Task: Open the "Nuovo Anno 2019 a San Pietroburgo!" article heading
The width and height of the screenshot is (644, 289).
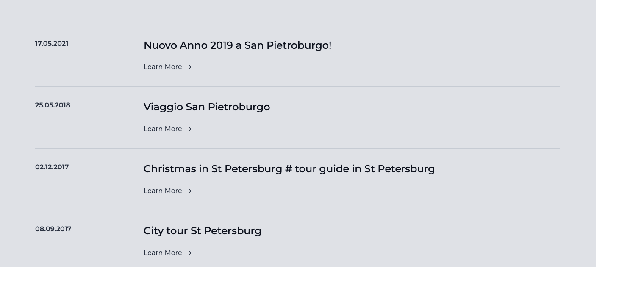Action: (x=237, y=45)
